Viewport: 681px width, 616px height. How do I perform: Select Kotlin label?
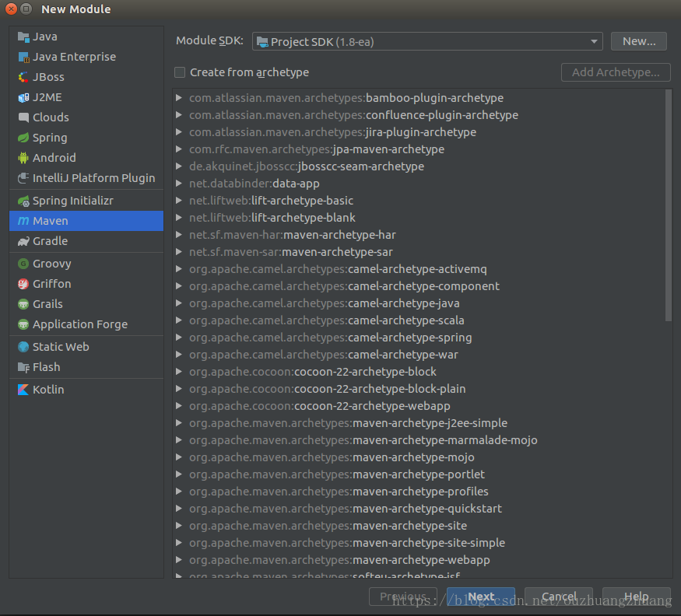pyautogui.click(x=48, y=390)
